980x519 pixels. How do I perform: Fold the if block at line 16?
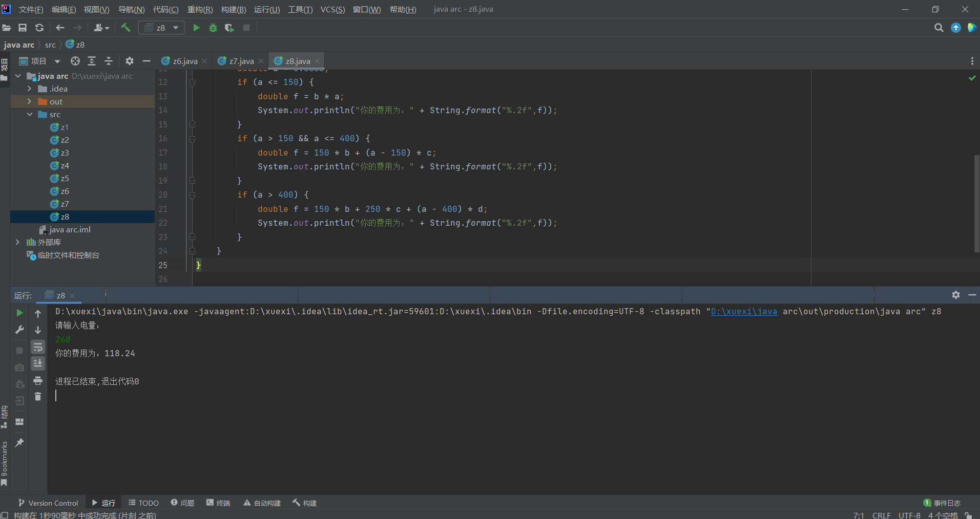tap(192, 139)
